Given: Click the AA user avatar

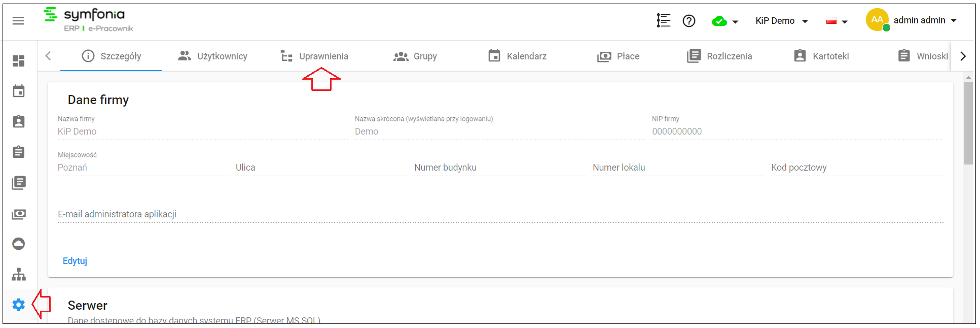Looking at the screenshot, I should coord(878,20).
